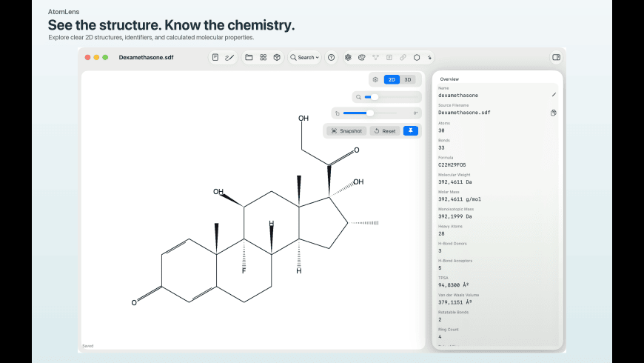Select the Overview panel heading
644x363 pixels.
(449, 79)
